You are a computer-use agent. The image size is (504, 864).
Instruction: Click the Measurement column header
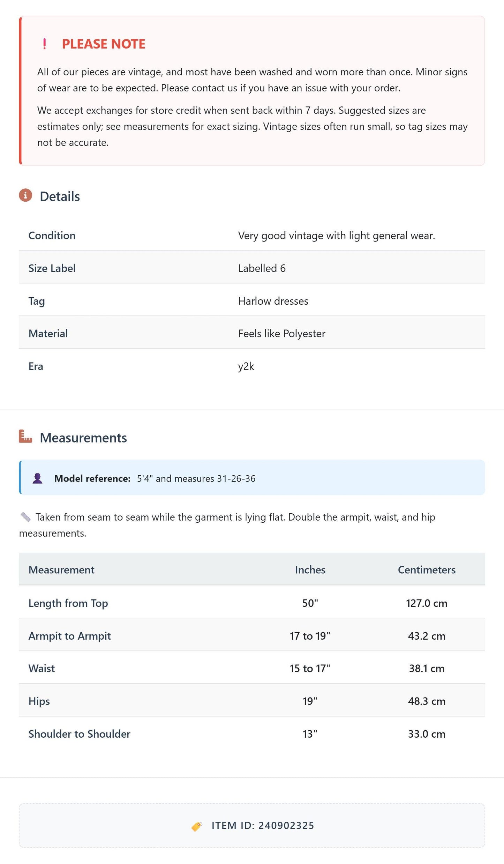point(61,569)
